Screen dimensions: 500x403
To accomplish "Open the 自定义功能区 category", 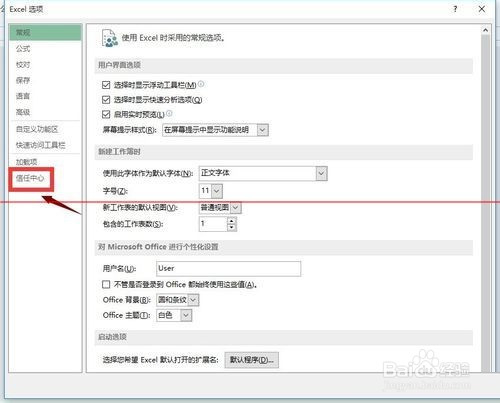I will coord(45,129).
